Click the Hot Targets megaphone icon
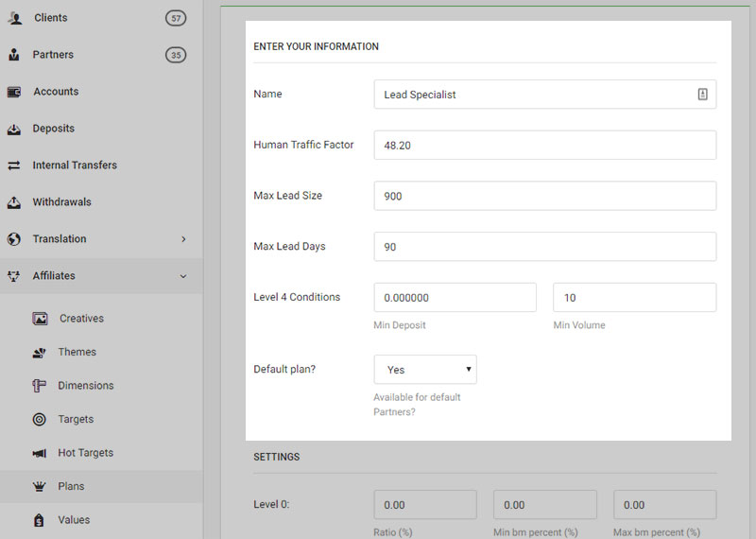The height and width of the screenshot is (539, 756). coord(40,453)
